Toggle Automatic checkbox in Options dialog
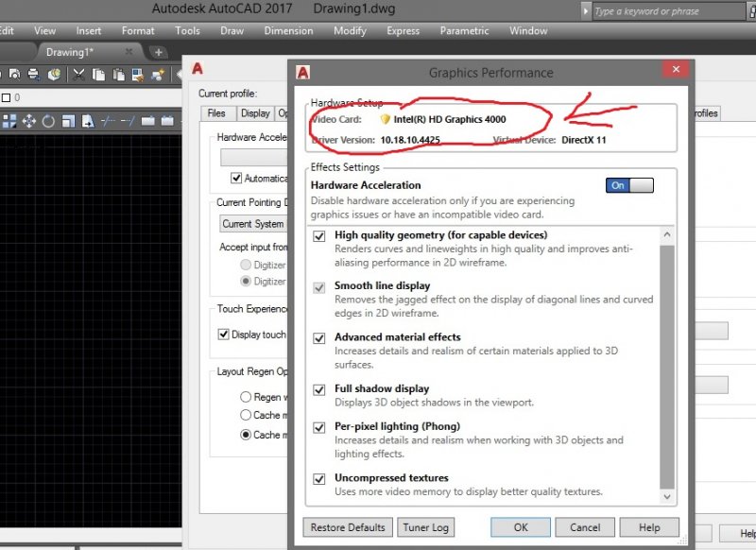 click(236, 179)
